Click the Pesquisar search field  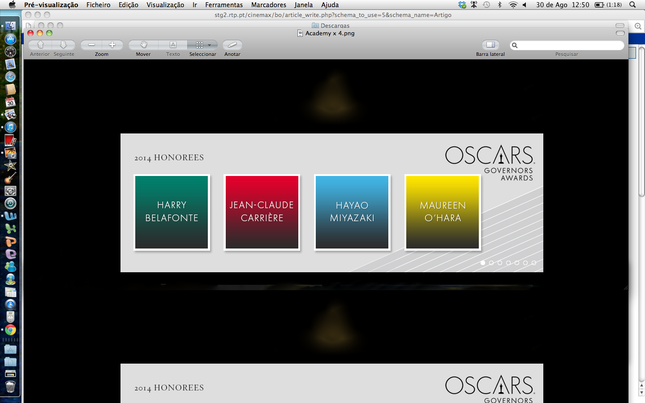tap(567, 45)
